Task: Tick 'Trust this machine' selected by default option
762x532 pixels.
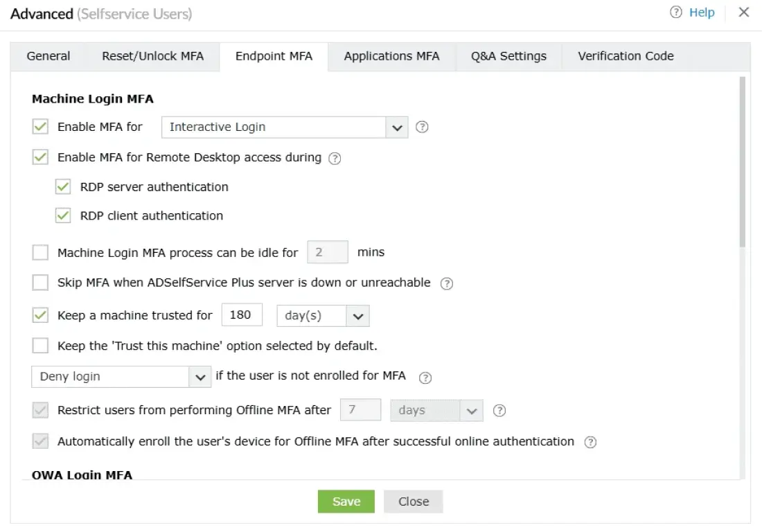Action: coord(40,345)
